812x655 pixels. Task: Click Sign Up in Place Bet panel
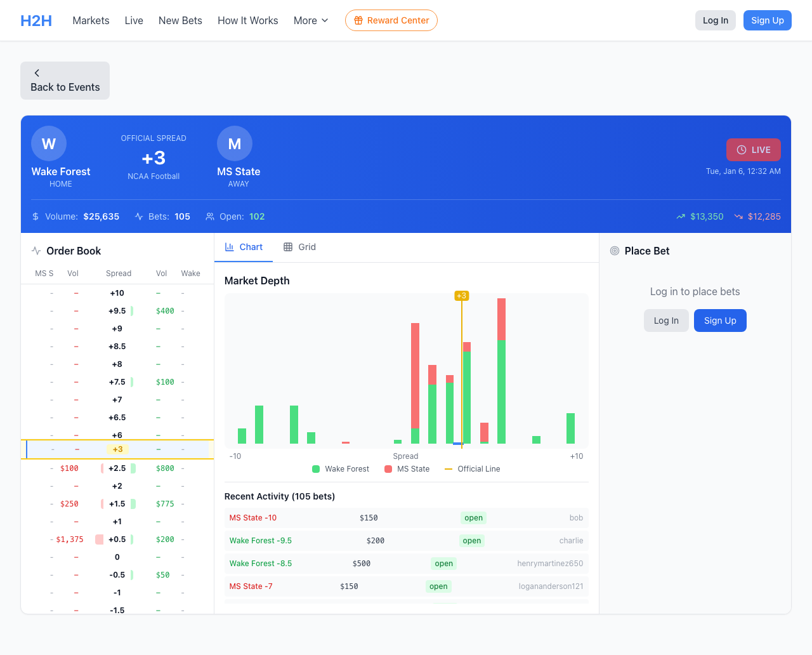point(720,321)
